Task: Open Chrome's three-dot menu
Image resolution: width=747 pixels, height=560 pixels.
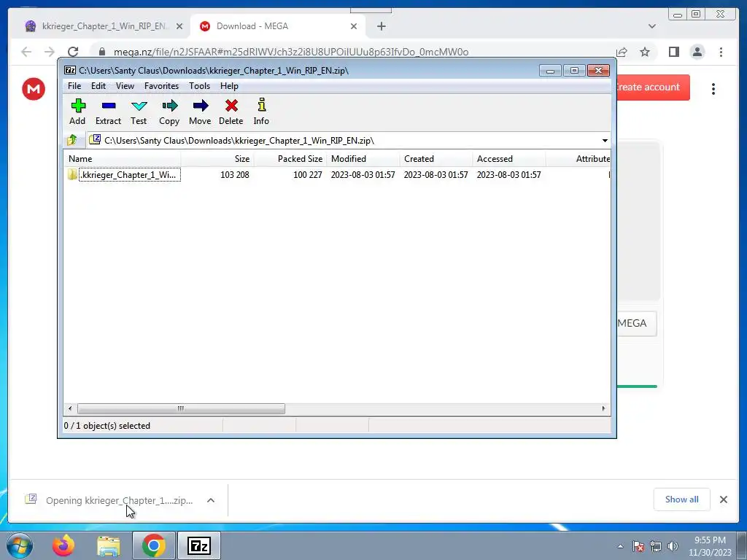Action: pos(721,52)
